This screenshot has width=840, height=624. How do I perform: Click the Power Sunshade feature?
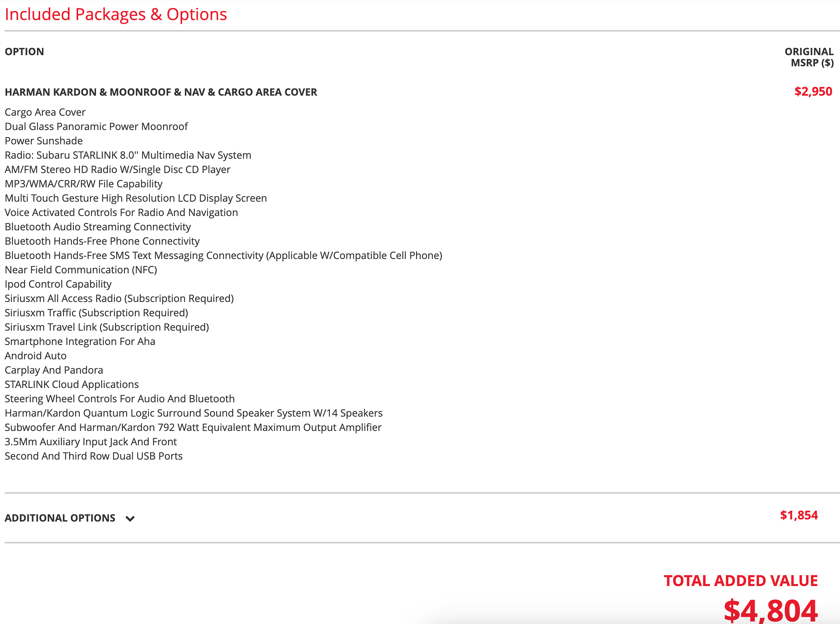[43, 141]
